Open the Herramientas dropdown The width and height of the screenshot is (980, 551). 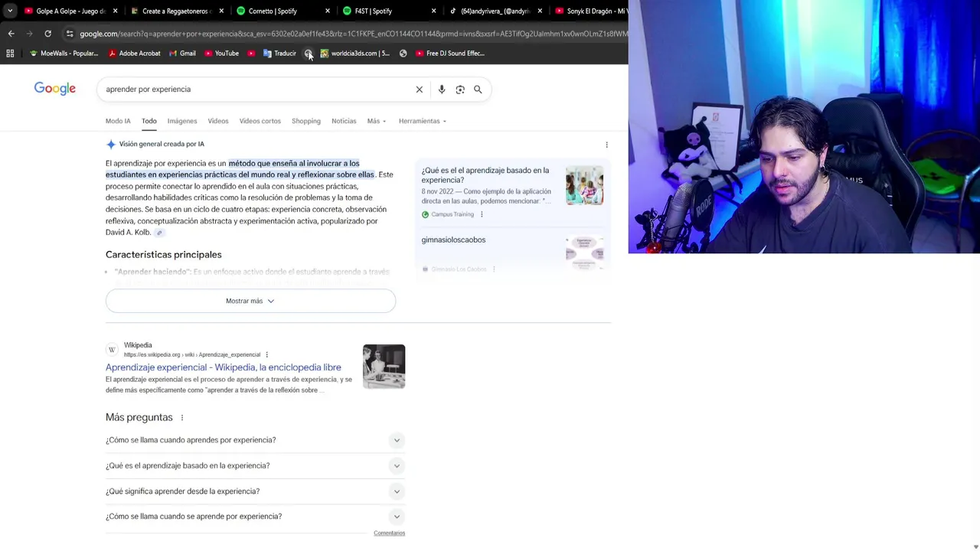click(x=422, y=121)
